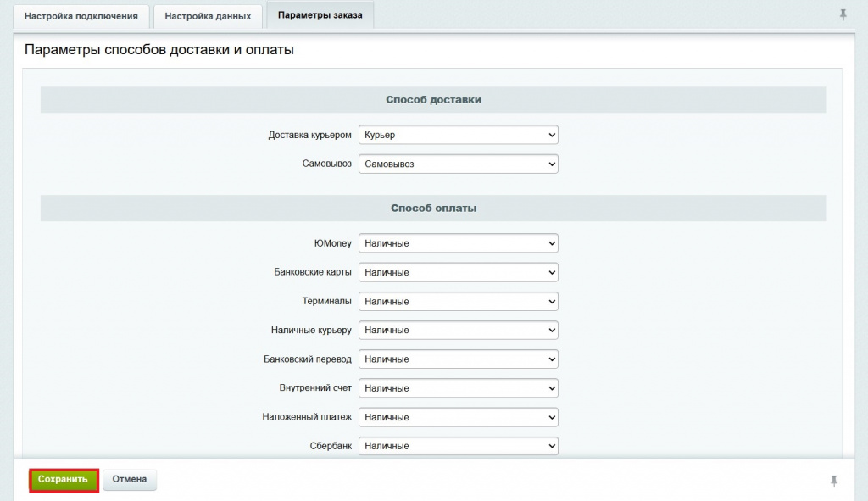Open the Настройка подключения tab

[x=81, y=16]
